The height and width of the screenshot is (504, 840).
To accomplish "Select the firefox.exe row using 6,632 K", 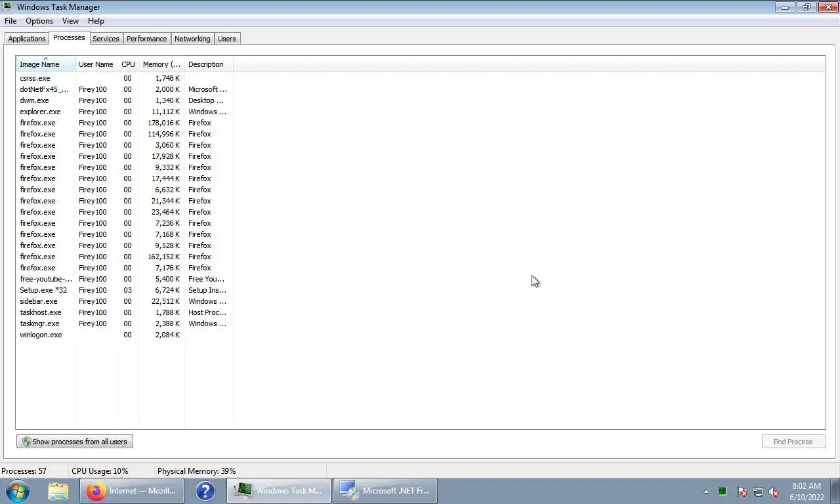I will pyautogui.click(x=125, y=190).
